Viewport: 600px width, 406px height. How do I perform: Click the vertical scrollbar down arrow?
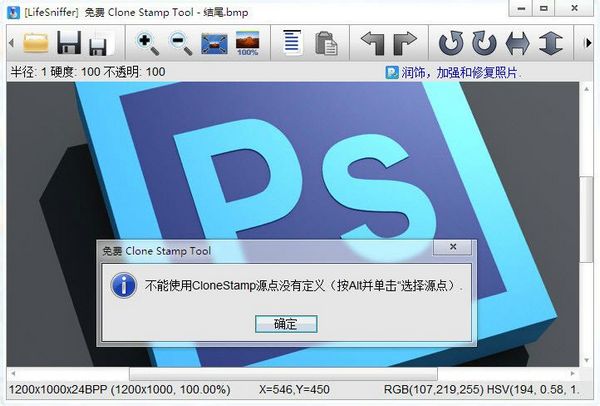click(x=587, y=360)
